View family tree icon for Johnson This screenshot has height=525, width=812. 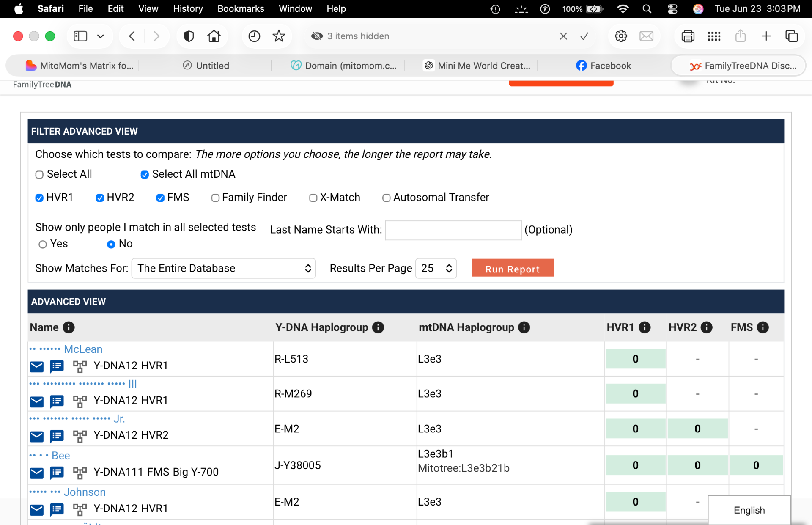[x=80, y=509]
